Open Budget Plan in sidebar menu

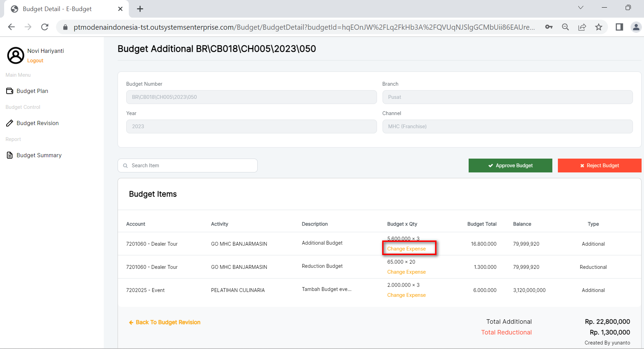pos(32,91)
